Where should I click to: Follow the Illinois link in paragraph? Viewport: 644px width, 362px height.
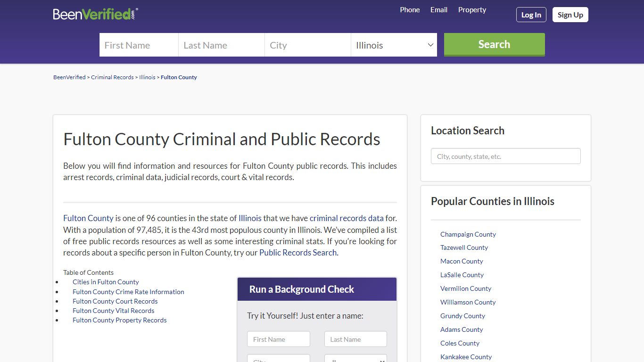tap(250, 218)
